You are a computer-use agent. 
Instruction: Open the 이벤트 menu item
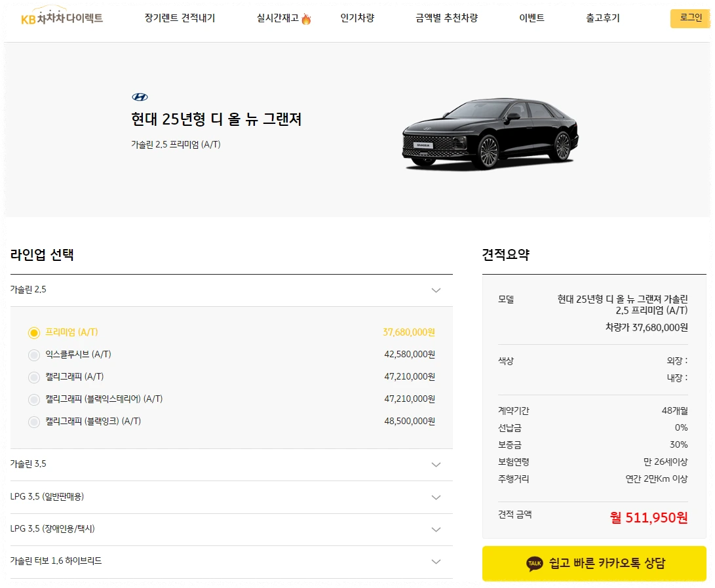(x=531, y=18)
